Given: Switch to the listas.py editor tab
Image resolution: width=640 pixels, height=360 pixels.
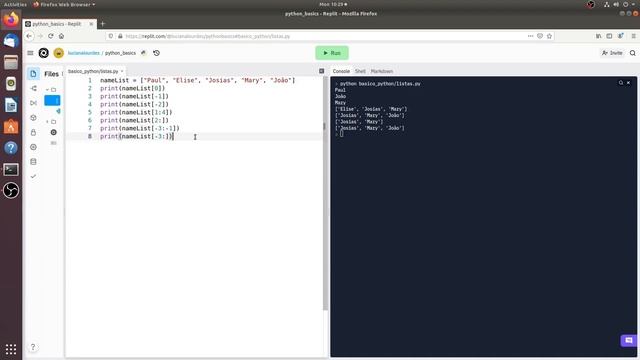Looking at the screenshot, I should [x=93, y=71].
